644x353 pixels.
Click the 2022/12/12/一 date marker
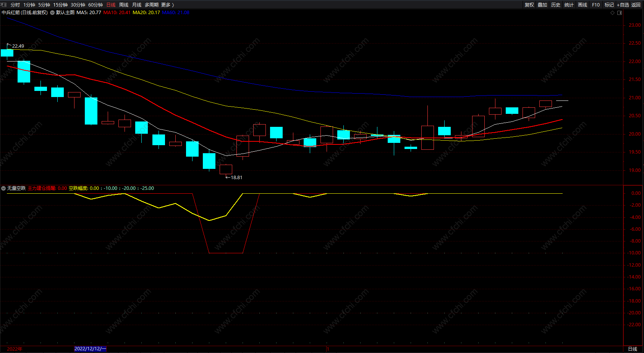point(90,349)
